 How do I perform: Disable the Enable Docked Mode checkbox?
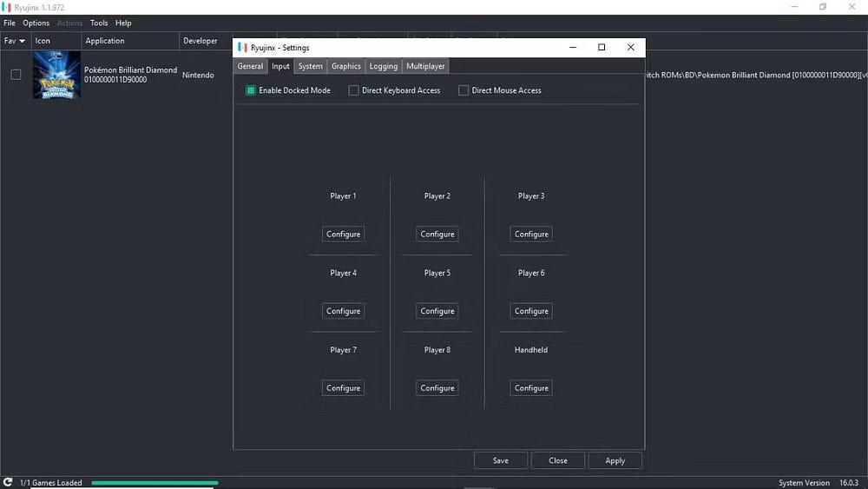[x=251, y=90]
